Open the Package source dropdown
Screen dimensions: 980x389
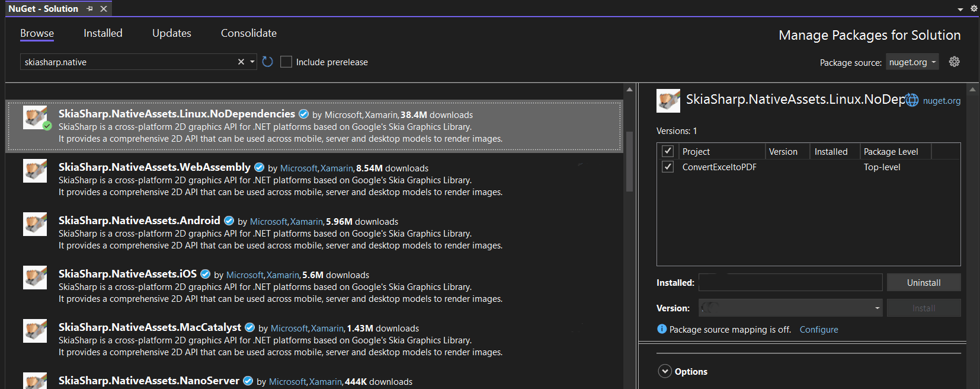coord(912,62)
